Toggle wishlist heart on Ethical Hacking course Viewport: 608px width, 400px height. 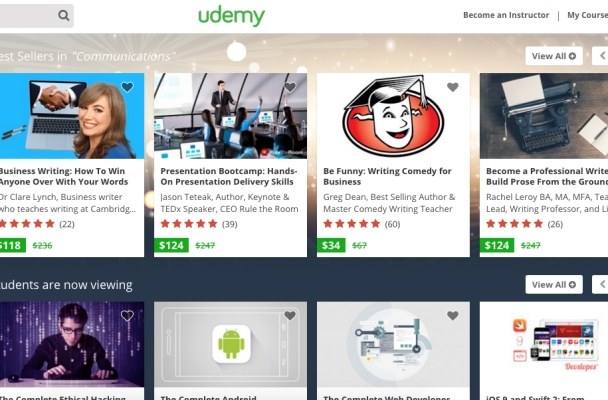click(127, 316)
